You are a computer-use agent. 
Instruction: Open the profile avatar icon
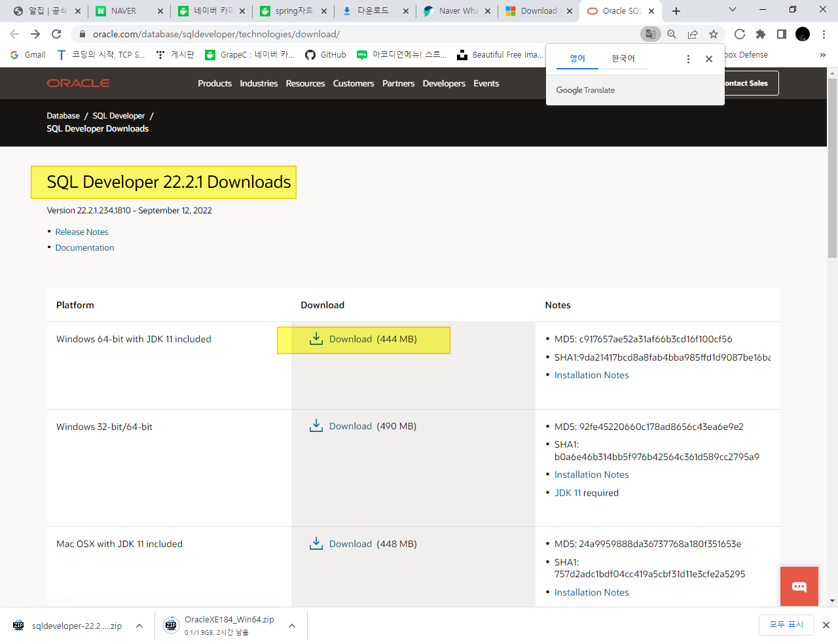coord(803,34)
